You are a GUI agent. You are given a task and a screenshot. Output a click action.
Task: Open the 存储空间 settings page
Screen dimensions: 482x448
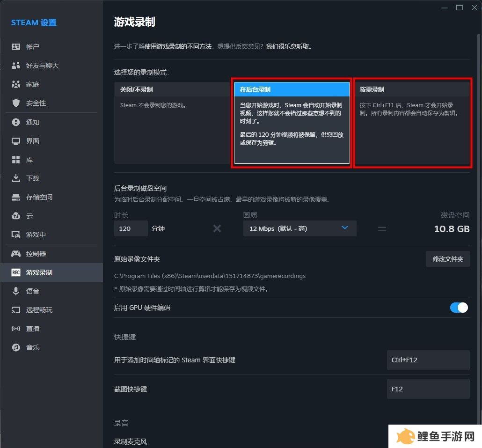[51, 197]
